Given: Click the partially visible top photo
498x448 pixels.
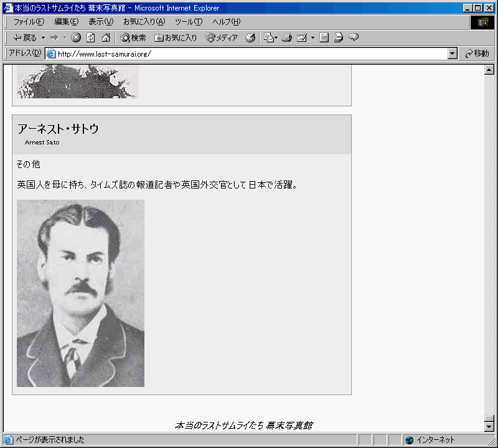Looking at the screenshot, I should pyautogui.click(x=78, y=82).
